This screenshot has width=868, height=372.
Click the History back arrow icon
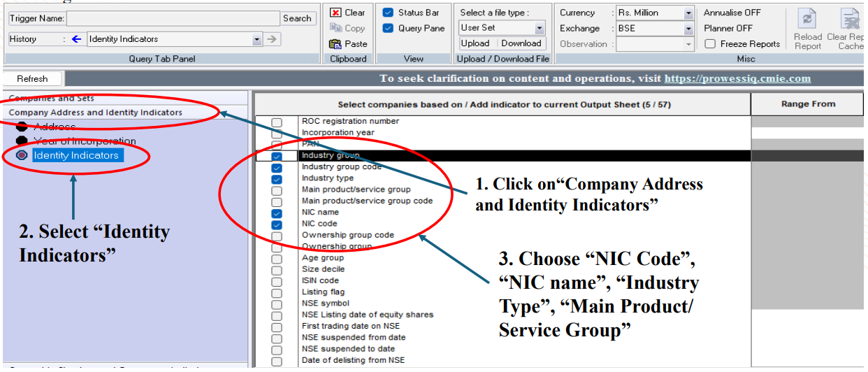point(76,39)
